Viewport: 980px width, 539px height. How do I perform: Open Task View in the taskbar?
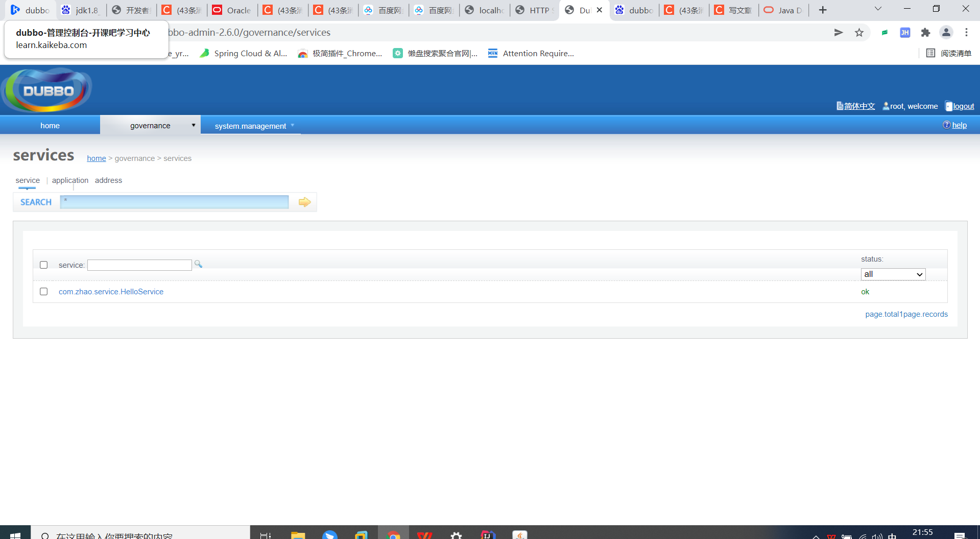pos(266,535)
